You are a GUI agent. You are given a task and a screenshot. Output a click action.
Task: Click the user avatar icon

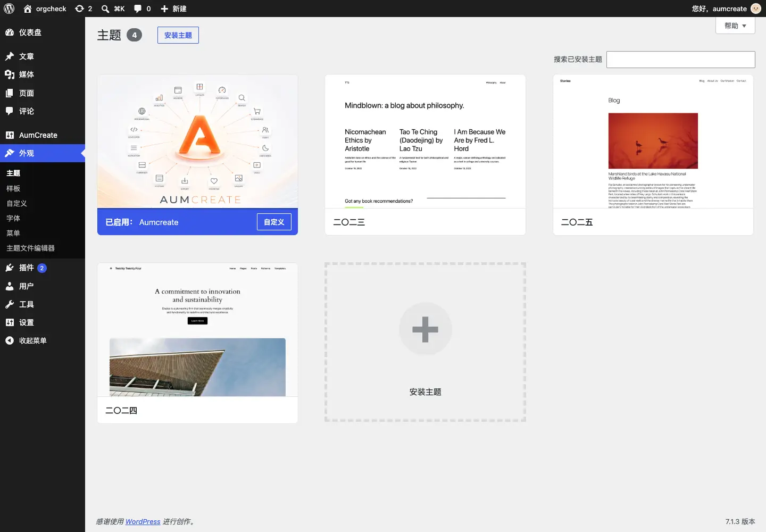point(756,9)
